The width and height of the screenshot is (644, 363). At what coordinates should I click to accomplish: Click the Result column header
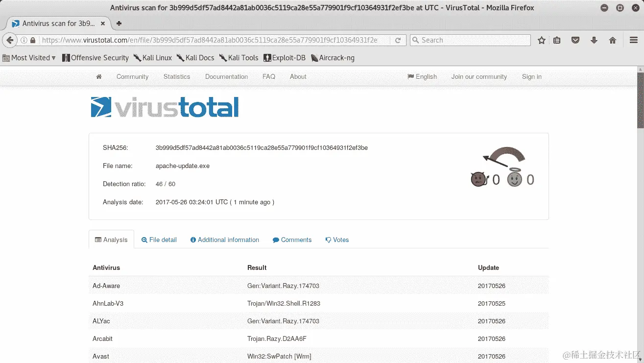[x=257, y=267]
